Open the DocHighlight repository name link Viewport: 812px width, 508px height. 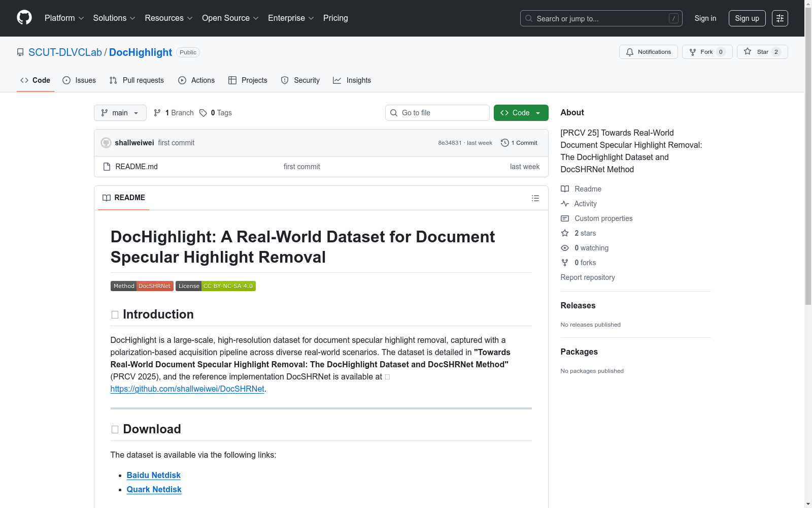tap(141, 52)
